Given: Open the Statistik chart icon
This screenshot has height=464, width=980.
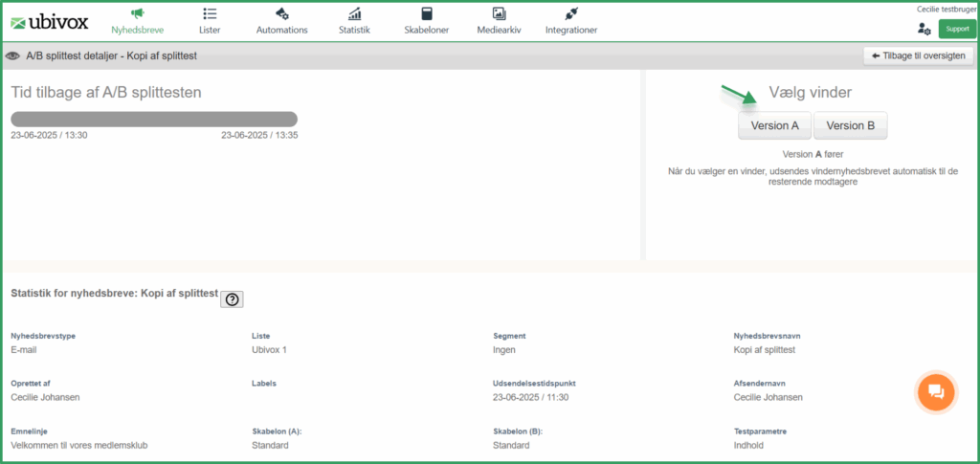Looking at the screenshot, I should pyautogui.click(x=354, y=13).
